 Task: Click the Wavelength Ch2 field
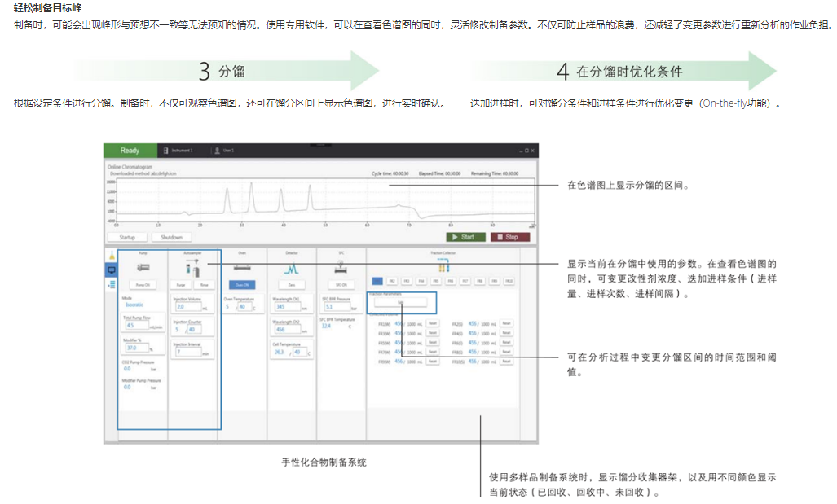tap(287, 330)
